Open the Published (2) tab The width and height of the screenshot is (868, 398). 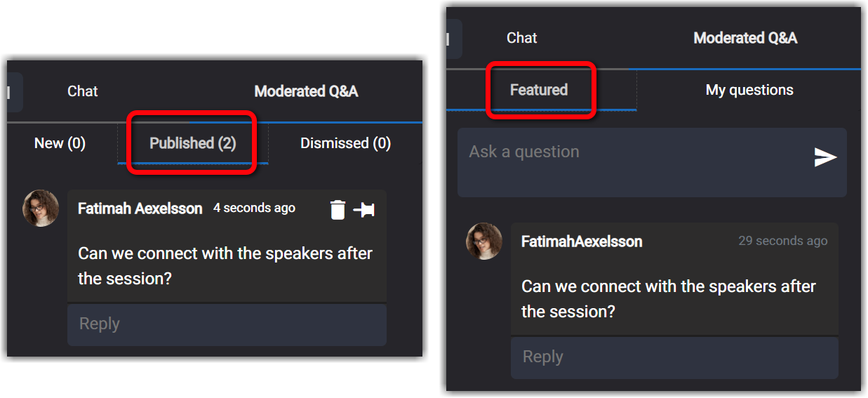(x=193, y=143)
